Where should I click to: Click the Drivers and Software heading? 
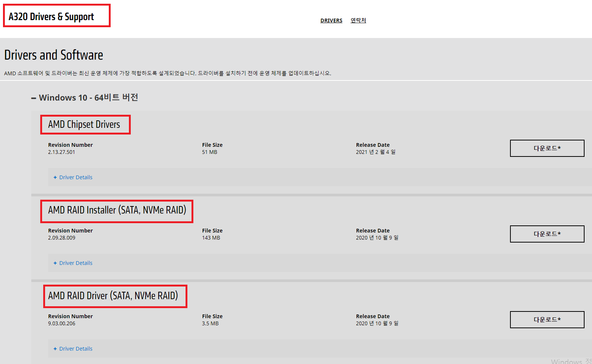54,55
